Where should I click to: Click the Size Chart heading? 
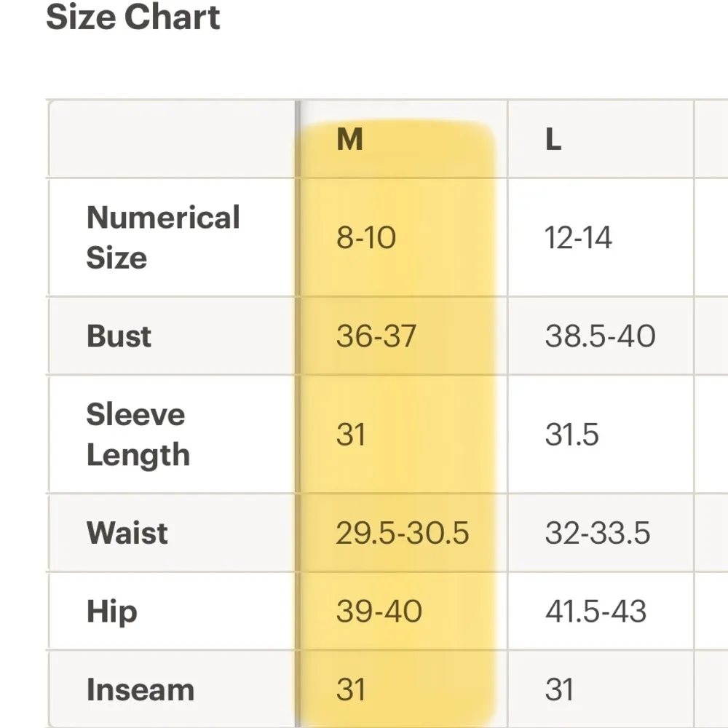click(x=133, y=17)
